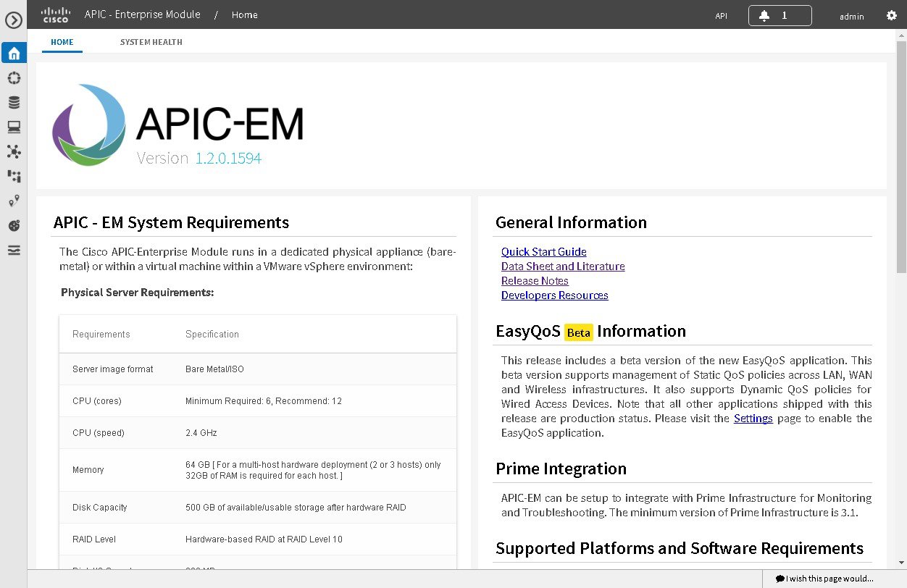Image resolution: width=907 pixels, height=588 pixels.
Task: Open the Discovery tool in the sidebar
Action: (14, 77)
